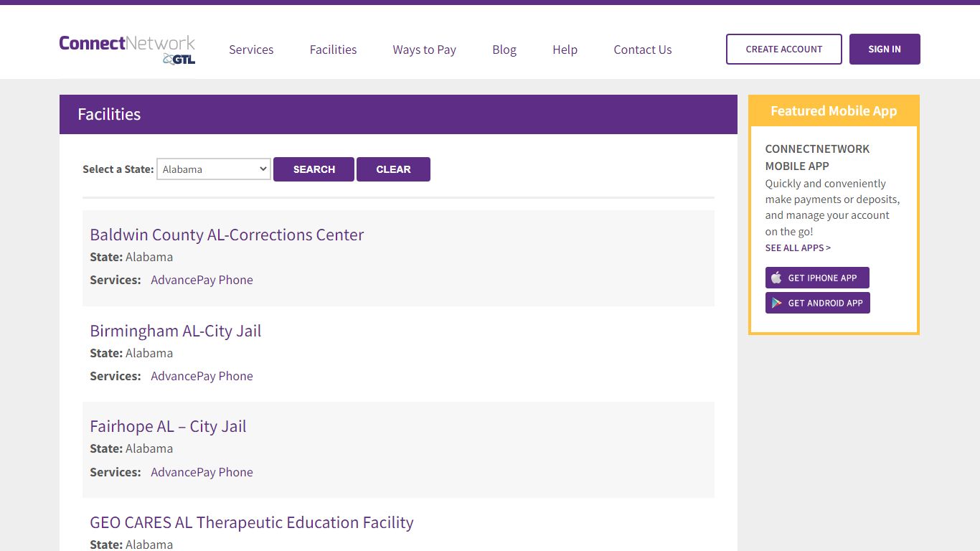Viewport: 980px width, 551px height.
Task: Select State: Alabama under Baldwin County
Action: [131, 257]
